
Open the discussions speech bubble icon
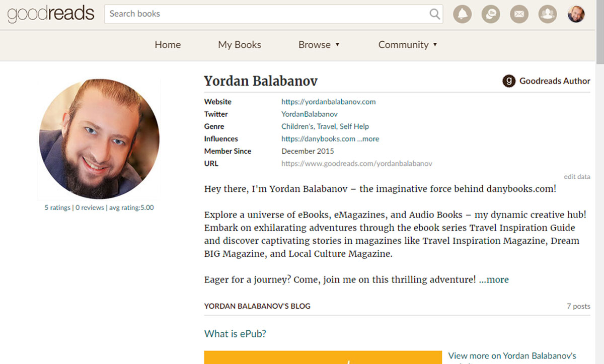click(491, 14)
